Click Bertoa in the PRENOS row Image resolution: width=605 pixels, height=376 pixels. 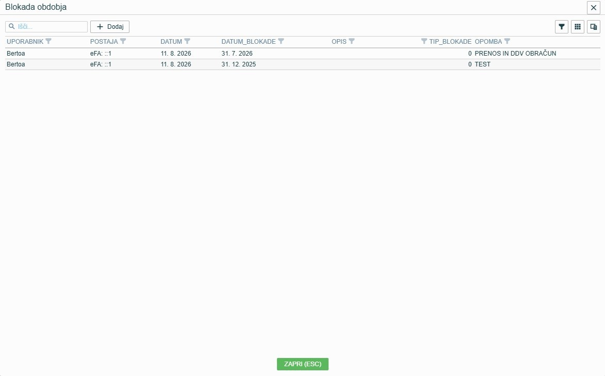click(x=16, y=54)
